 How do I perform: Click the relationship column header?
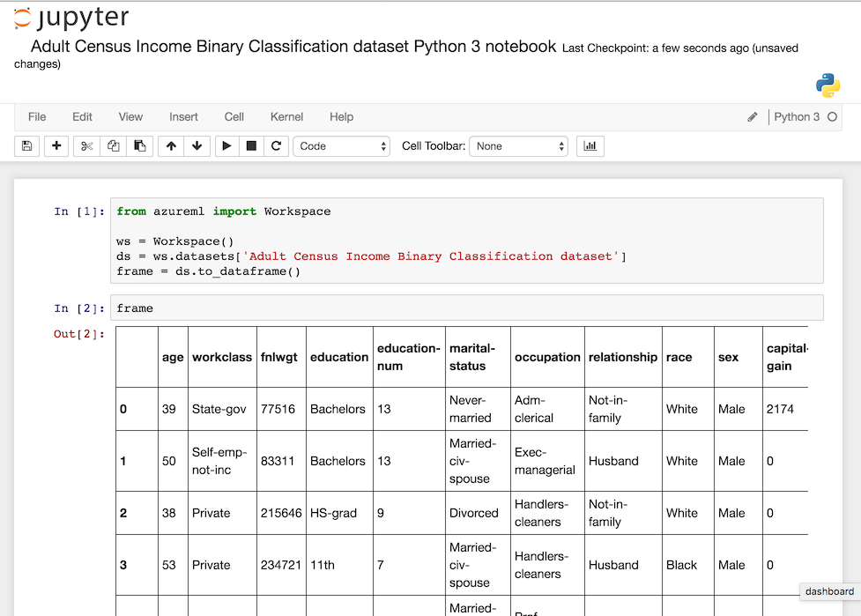pyautogui.click(x=623, y=357)
